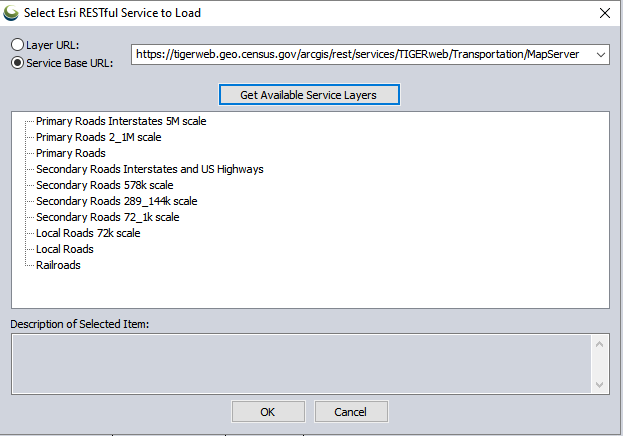Choose the Primary Roads layer
623x436 pixels.
click(x=70, y=153)
